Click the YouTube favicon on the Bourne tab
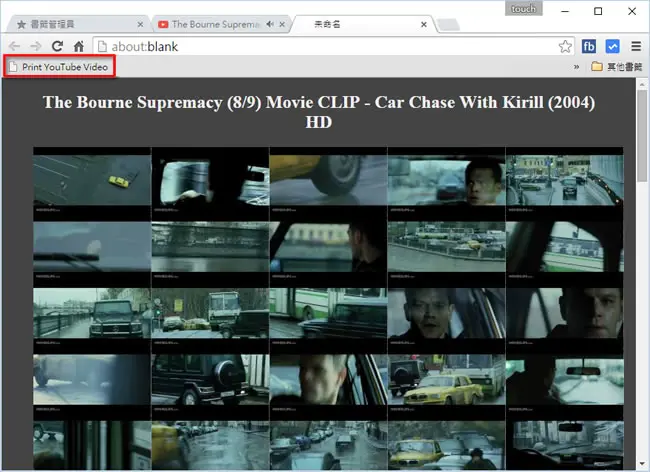The height and width of the screenshot is (472, 650). coord(163,24)
